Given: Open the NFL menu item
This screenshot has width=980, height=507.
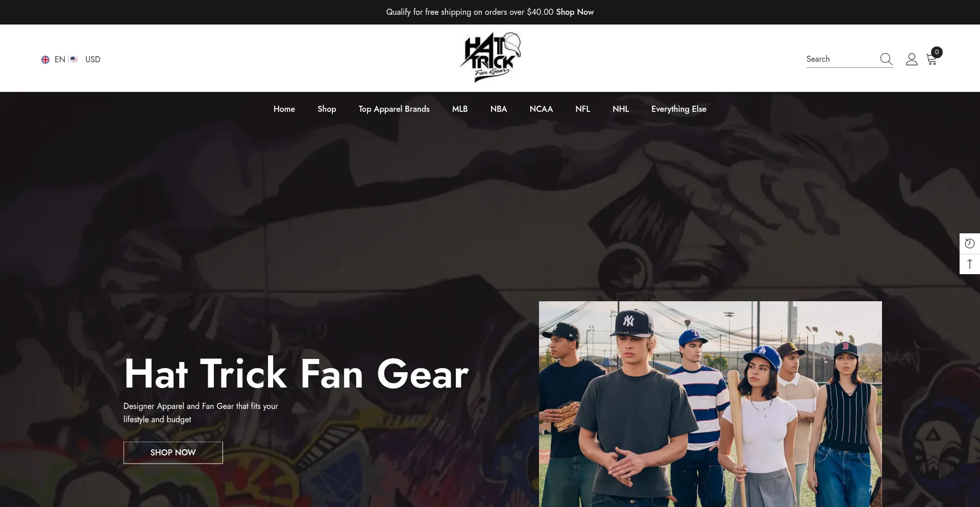Looking at the screenshot, I should pyautogui.click(x=583, y=109).
